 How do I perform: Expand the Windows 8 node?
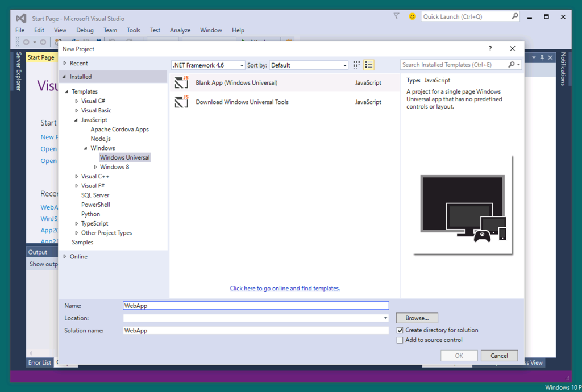point(95,167)
